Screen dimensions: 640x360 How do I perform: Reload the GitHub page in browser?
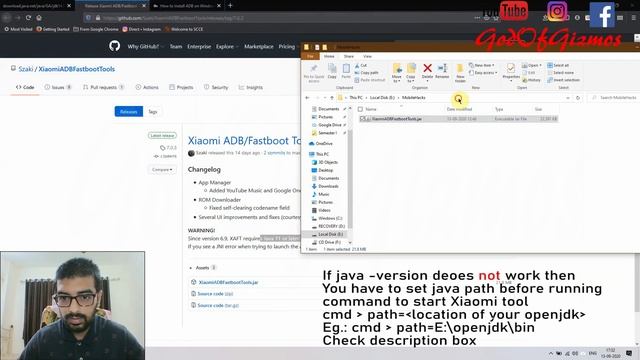click(x=28, y=18)
